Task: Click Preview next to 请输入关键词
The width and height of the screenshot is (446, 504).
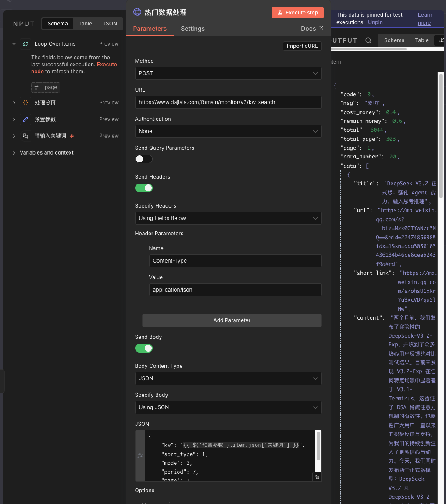Action: coord(109,136)
